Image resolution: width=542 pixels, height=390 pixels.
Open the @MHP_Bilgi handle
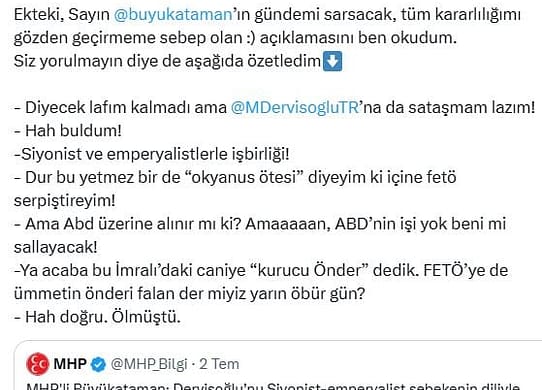coord(149,364)
